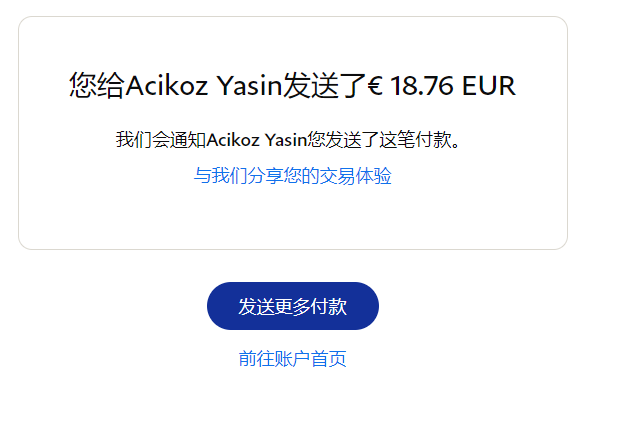Click the 18.76 number in the heading

point(422,85)
